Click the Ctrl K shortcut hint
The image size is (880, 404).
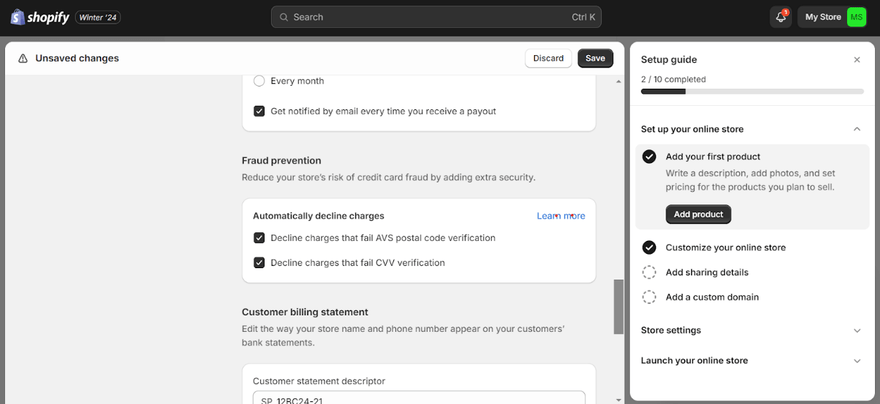(583, 17)
